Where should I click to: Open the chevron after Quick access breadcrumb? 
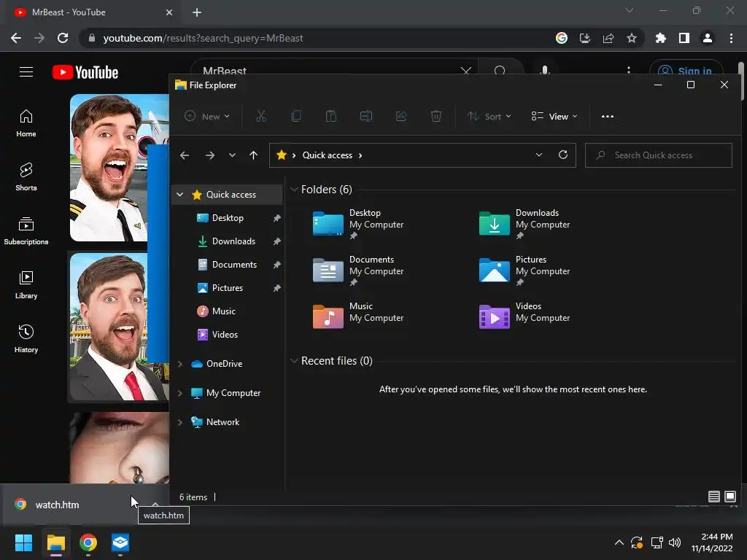point(360,155)
